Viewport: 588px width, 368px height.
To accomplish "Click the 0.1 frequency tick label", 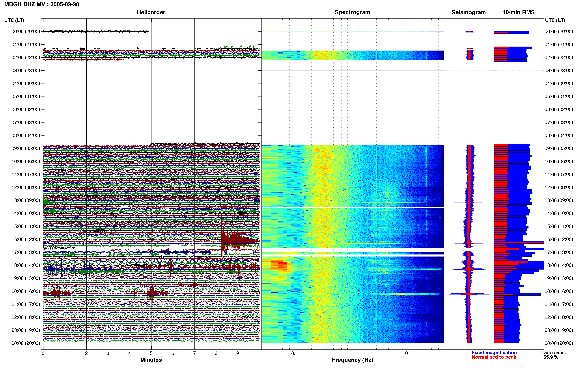I will tap(295, 353).
